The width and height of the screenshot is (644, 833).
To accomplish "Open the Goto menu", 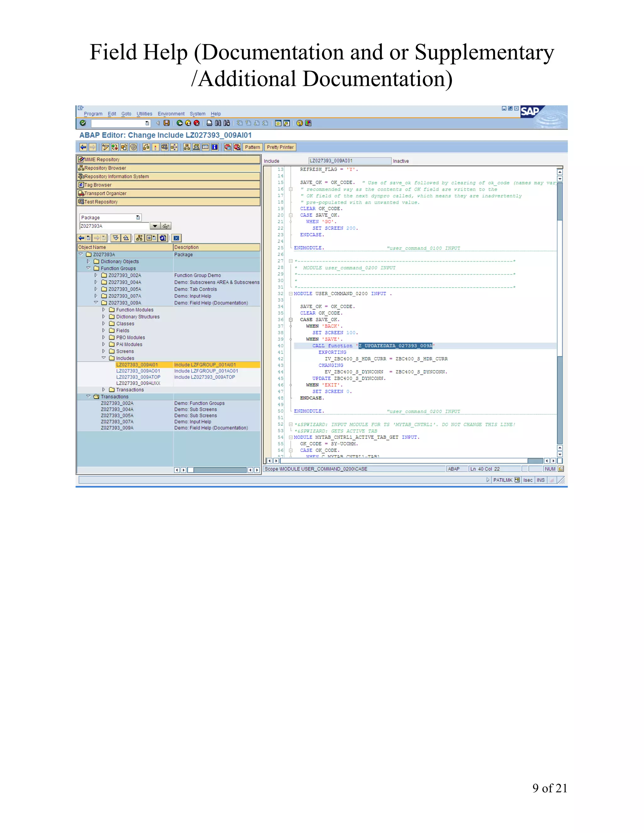I will tap(126, 114).
